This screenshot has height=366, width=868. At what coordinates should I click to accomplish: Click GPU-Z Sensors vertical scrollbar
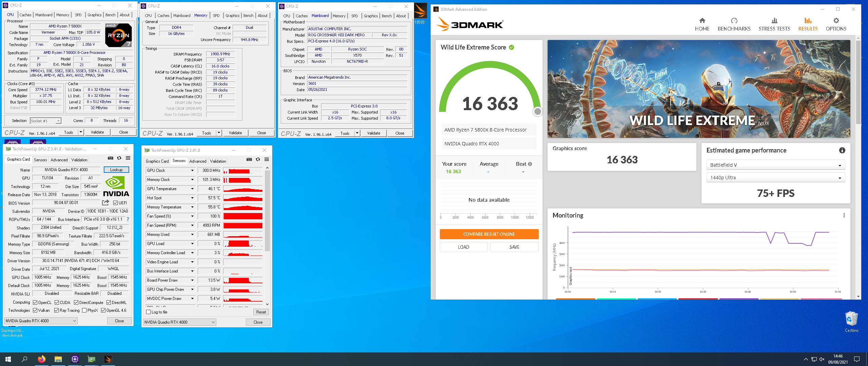click(267, 211)
